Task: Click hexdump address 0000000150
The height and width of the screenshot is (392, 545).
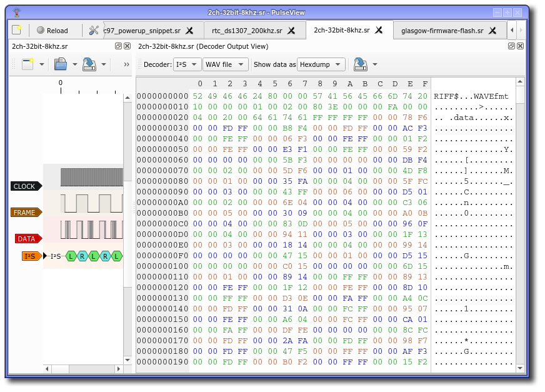Action: tap(162, 319)
